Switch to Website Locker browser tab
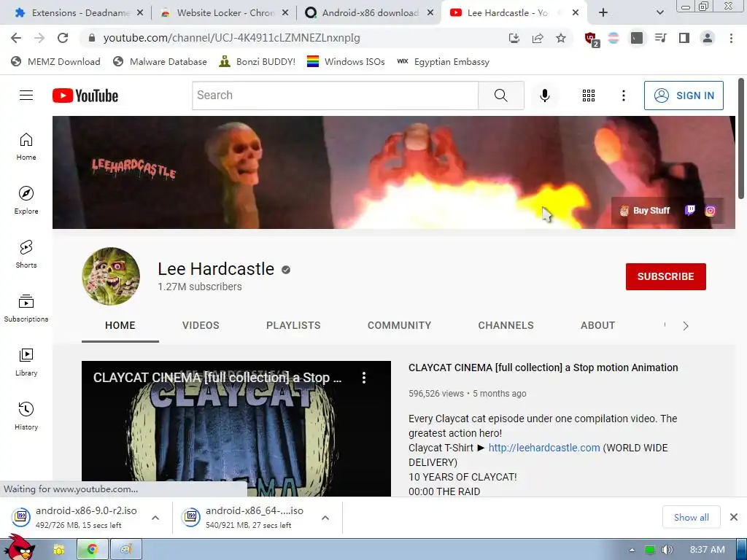Image resolution: width=747 pixels, height=560 pixels. point(224,13)
